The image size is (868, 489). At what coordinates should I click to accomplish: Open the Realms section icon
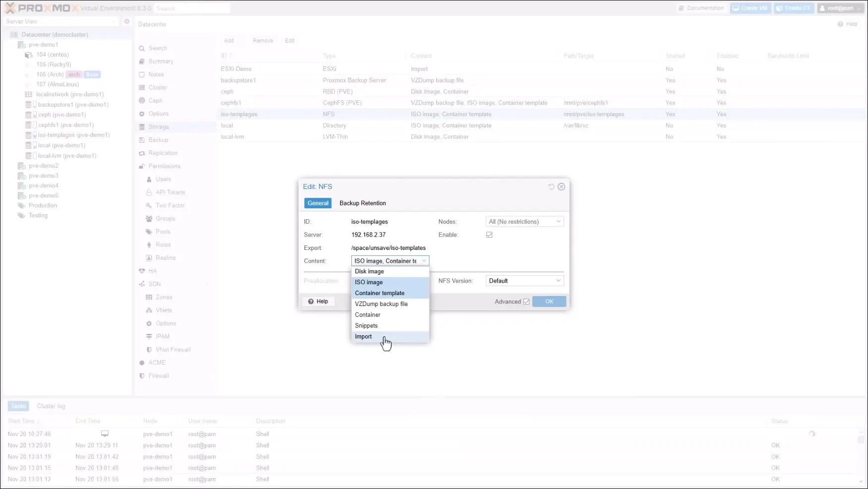(x=149, y=258)
